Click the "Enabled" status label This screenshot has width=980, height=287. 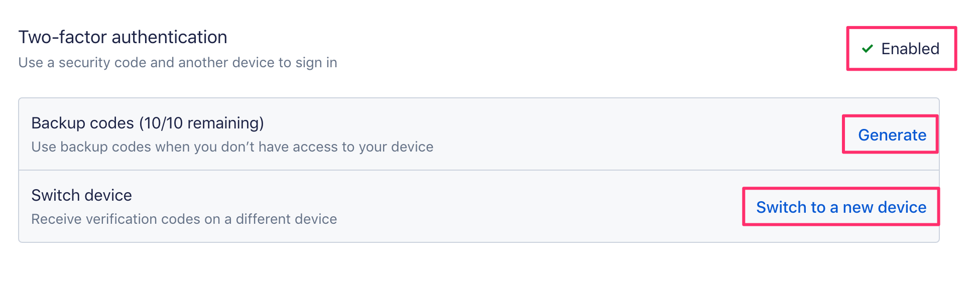pos(910,49)
